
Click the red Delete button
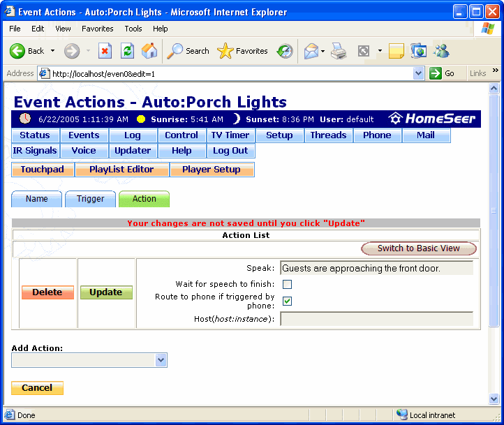click(x=47, y=292)
